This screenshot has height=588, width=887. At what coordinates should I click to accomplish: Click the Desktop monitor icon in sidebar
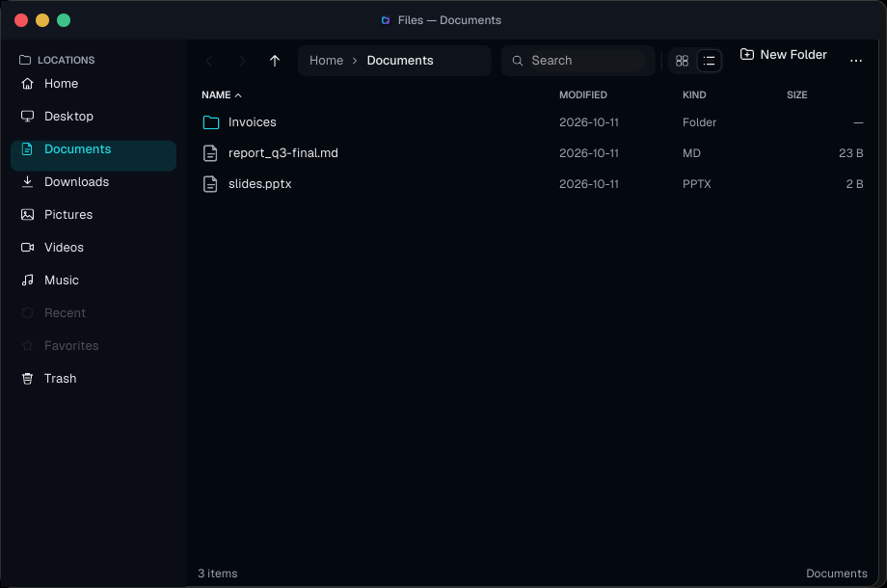coord(27,117)
